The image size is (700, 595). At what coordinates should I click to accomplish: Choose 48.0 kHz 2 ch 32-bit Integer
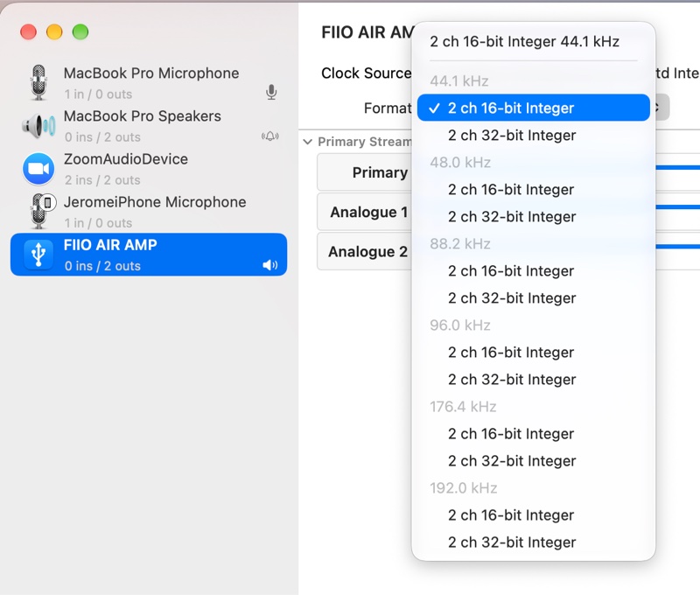(534, 216)
